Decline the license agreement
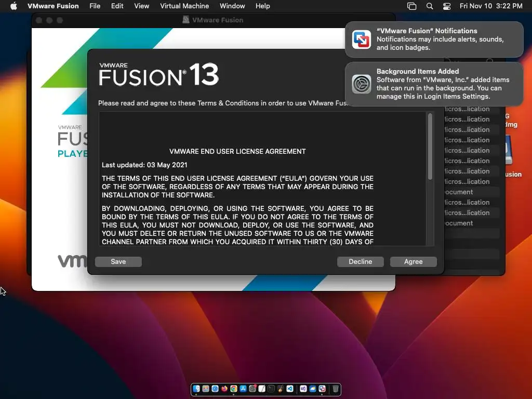Screen dimensions: 532x399 tap(361, 262)
